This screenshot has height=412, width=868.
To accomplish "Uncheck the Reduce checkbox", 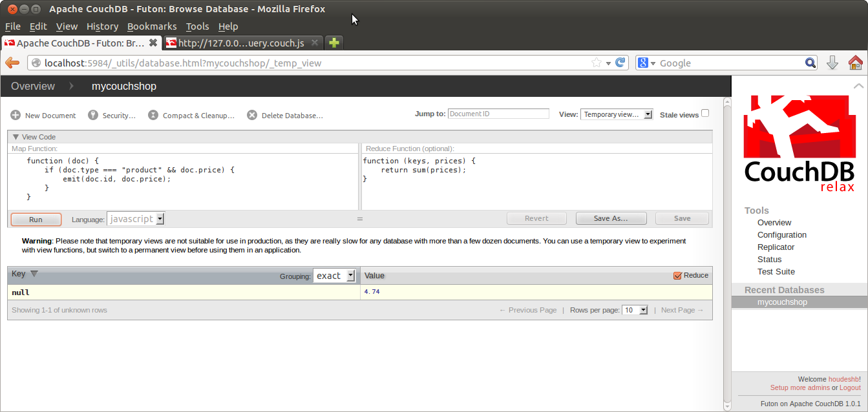I will 677,275.
